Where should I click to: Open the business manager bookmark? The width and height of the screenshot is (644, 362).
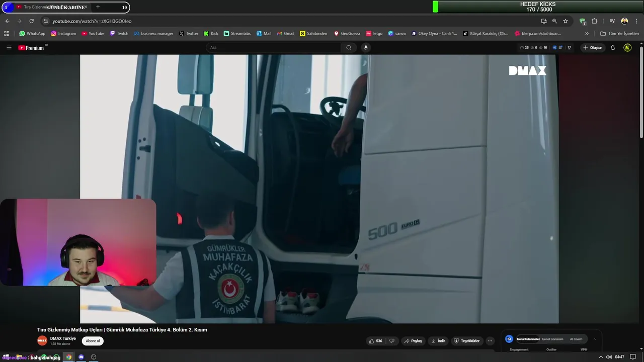(x=153, y=34)
